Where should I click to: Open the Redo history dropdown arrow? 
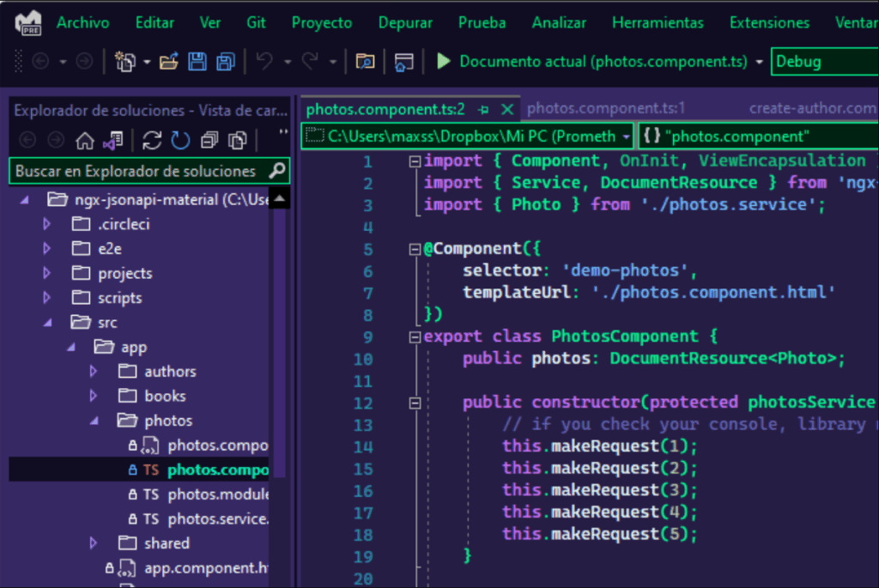pos(333,62)
